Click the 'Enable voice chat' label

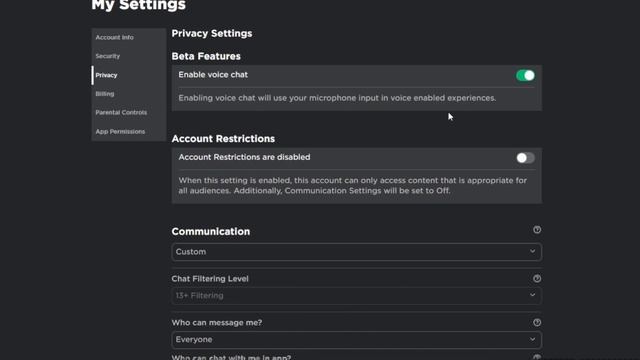(213, 75)
